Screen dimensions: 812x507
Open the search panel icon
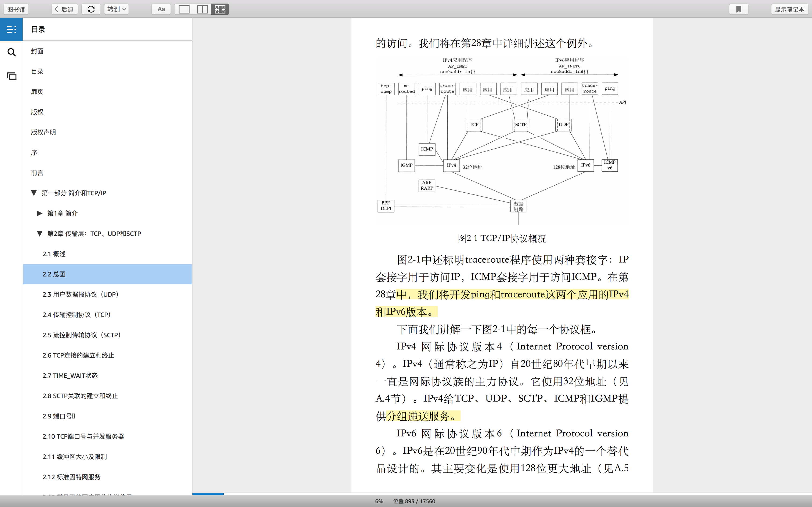pyautogui.click(x=11, y=52)
